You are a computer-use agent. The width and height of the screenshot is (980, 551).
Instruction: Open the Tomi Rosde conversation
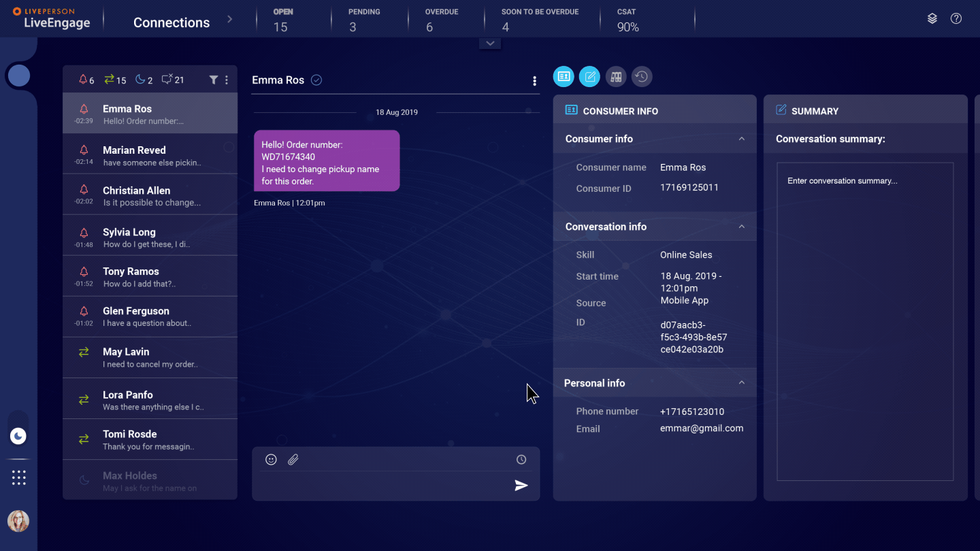tap(150, 439)
